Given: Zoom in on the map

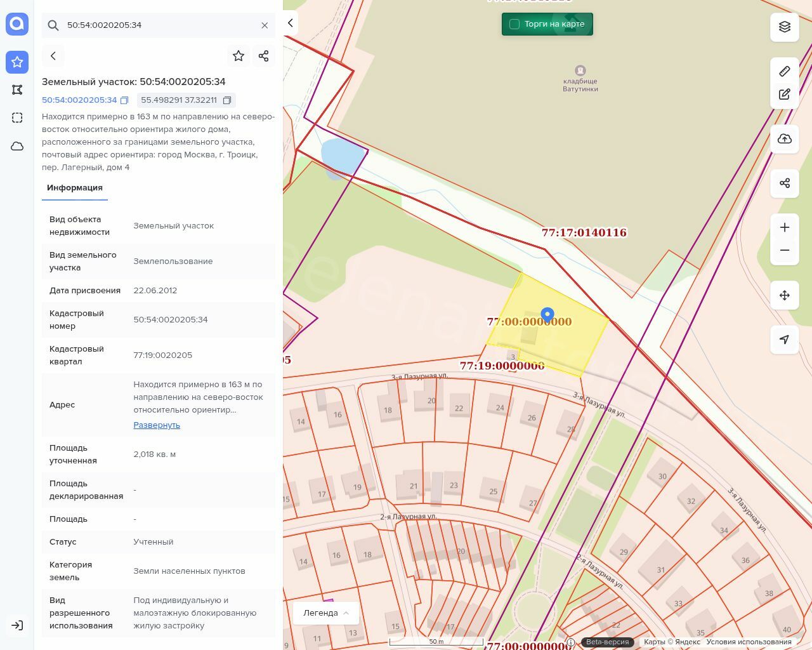Looking at the screenshot, I should click(x=785, y=227).
